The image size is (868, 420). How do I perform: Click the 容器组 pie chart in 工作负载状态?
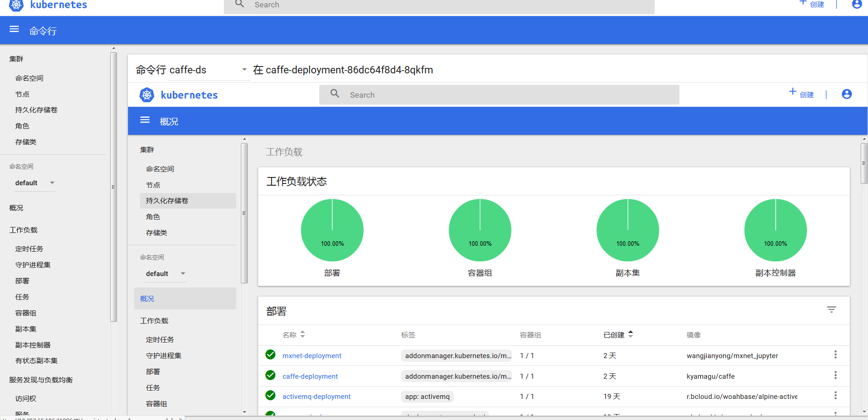(480, 230)
